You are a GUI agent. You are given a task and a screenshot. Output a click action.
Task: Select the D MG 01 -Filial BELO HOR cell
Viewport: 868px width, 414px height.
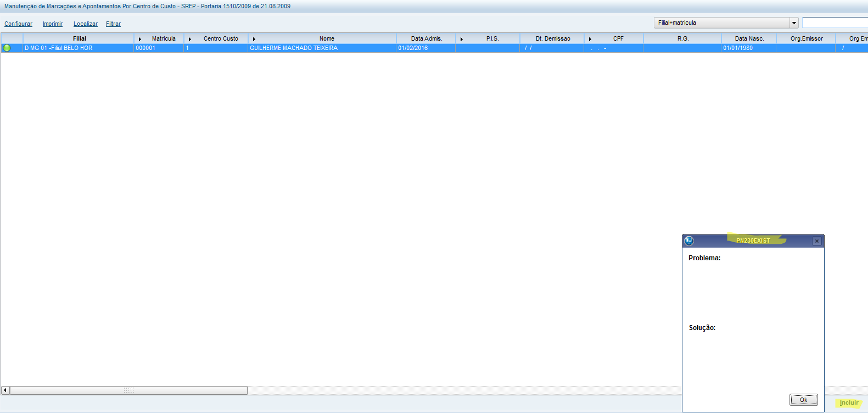click(x=79, y=48)
